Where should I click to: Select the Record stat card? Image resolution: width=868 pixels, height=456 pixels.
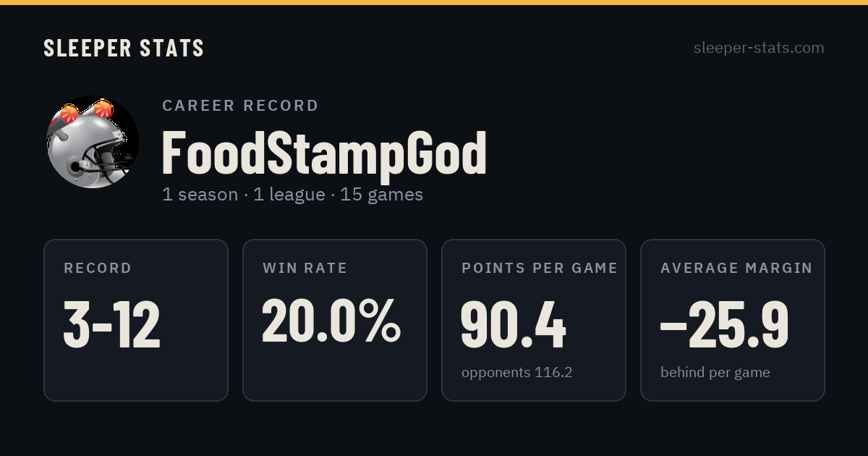point(136,320)
